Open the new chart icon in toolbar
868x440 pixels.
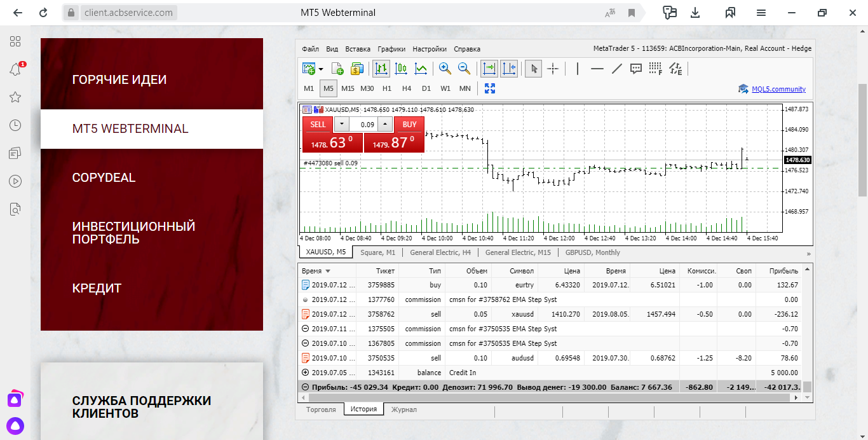pos(309,68)
